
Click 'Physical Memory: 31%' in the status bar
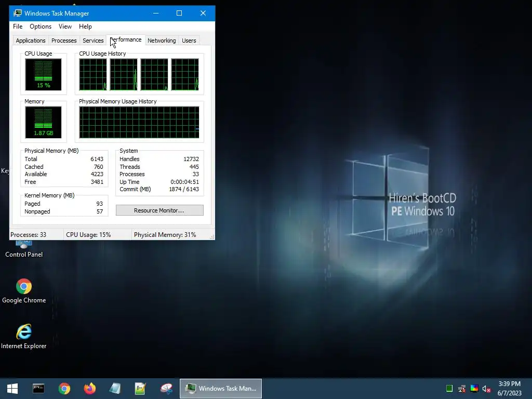(165, 235)
